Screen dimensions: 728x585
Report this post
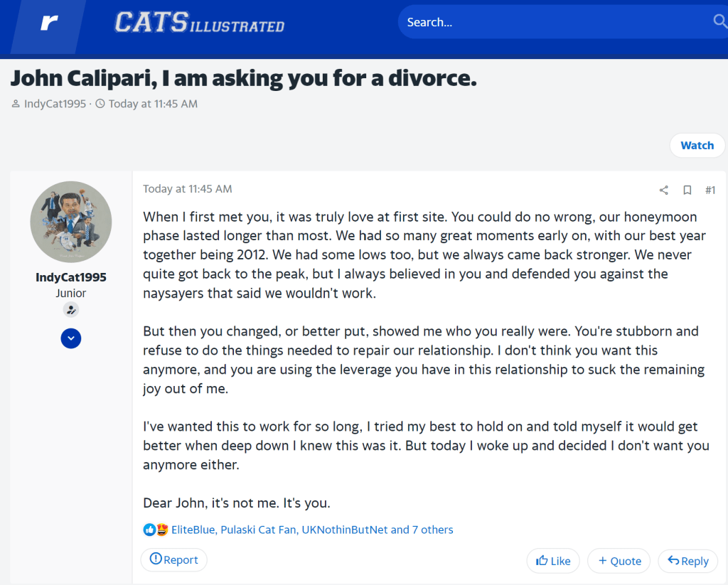pos(173,559)
